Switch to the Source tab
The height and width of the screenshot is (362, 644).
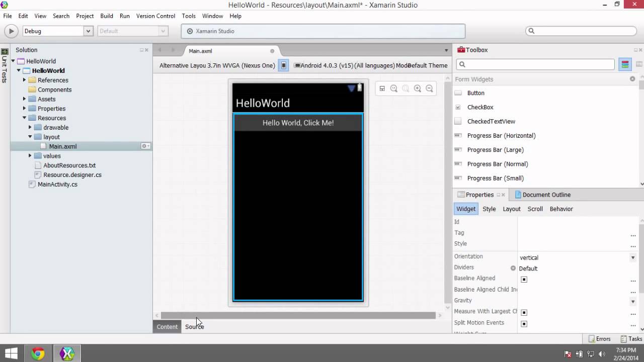click(x=194, y=327)
